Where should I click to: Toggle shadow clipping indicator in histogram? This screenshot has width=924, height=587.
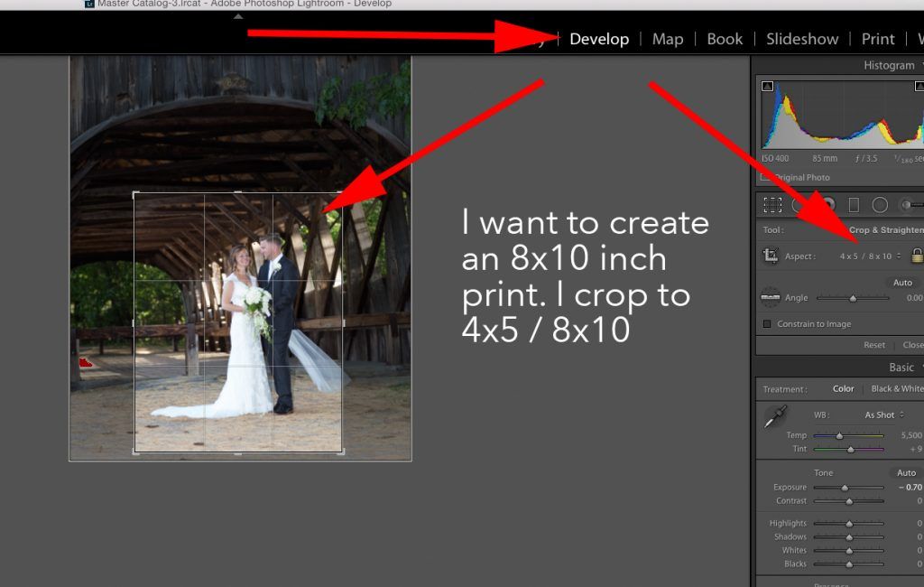point(767,87)
